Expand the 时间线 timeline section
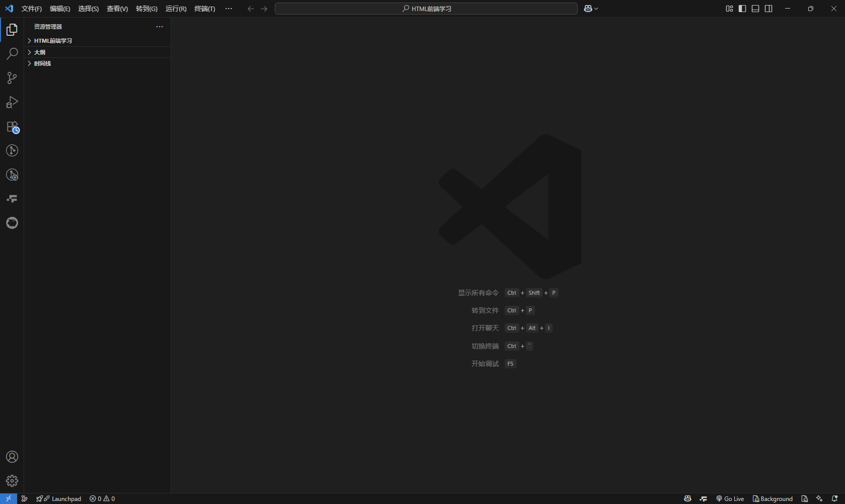Image resolution: width=845 pixels, height=504 pixels. pyautogui.click(x=98, y=63)
